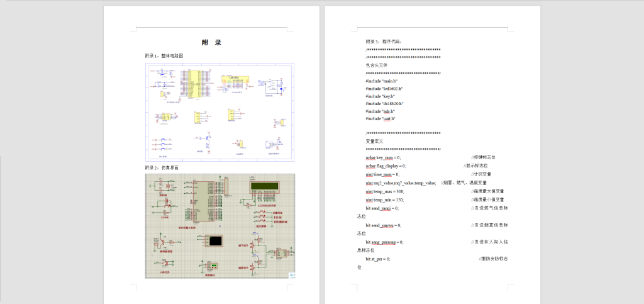Click the #include "uart.h" line
The width and height of the screenshot is (644, 304).
380,118
